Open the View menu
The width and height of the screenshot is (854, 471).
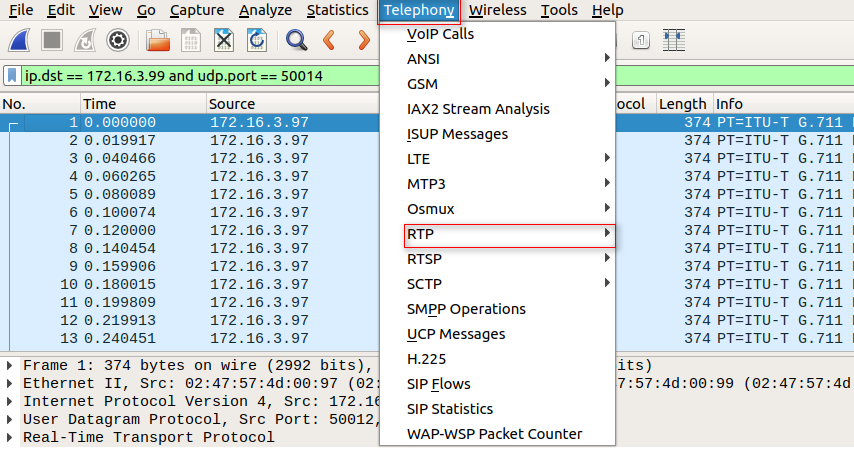point(106,10)
